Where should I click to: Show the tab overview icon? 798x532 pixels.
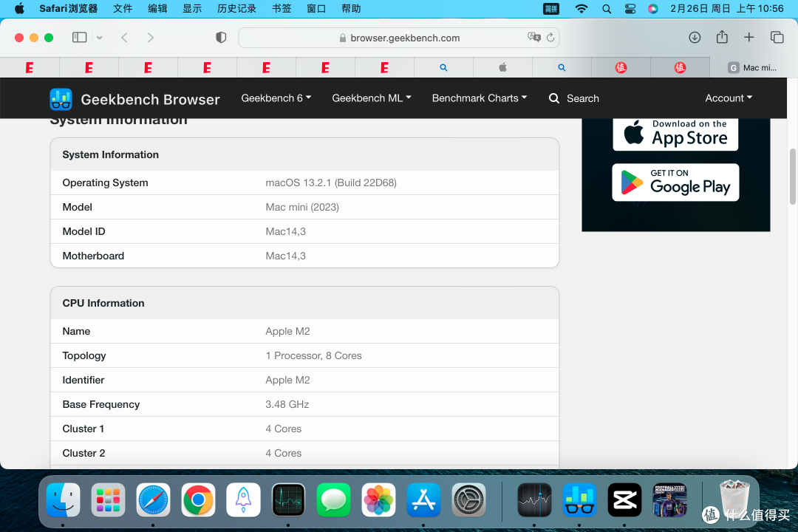pyautogui.click(x=777, y=37)
